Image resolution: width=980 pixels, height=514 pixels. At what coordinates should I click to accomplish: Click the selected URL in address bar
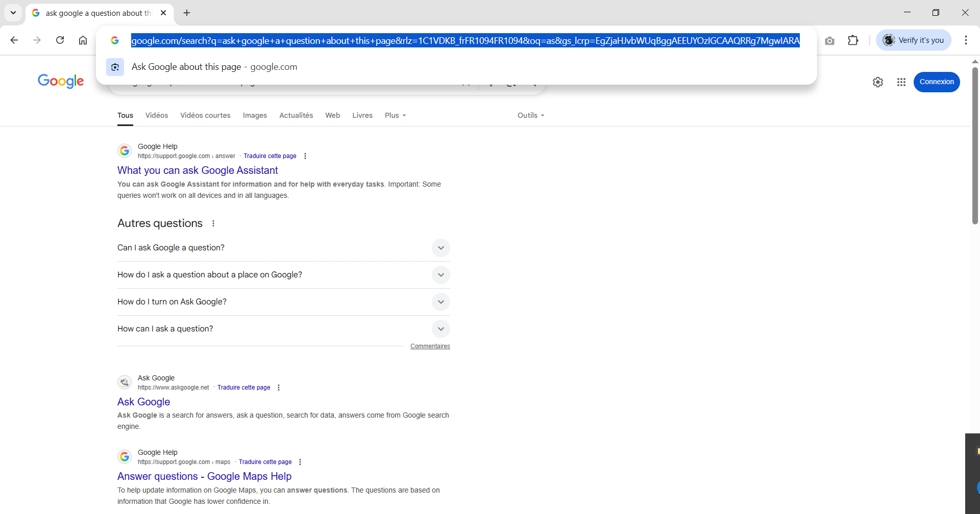click(465, 40)
